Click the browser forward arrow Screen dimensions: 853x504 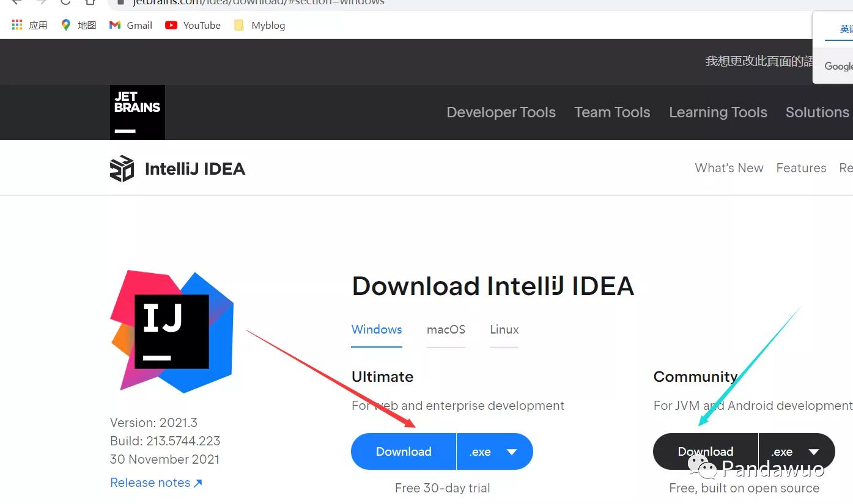(41, 2)
